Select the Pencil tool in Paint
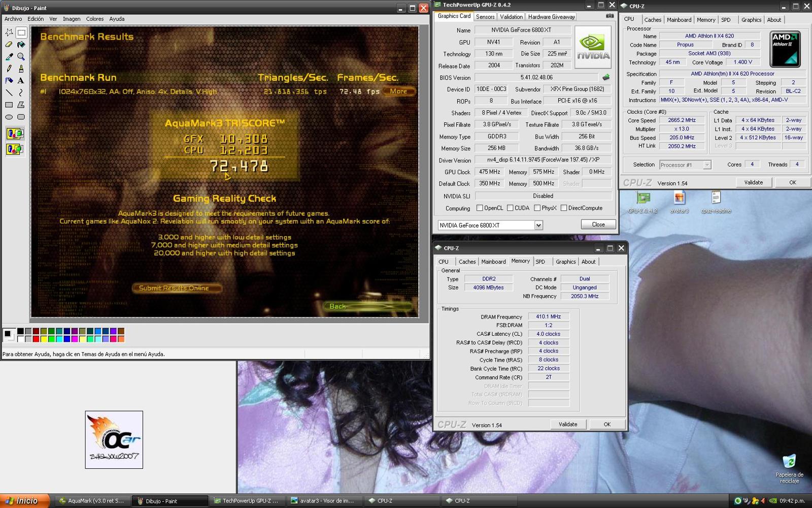The height and width of the screenshot is (508, 812). [9, 69]
